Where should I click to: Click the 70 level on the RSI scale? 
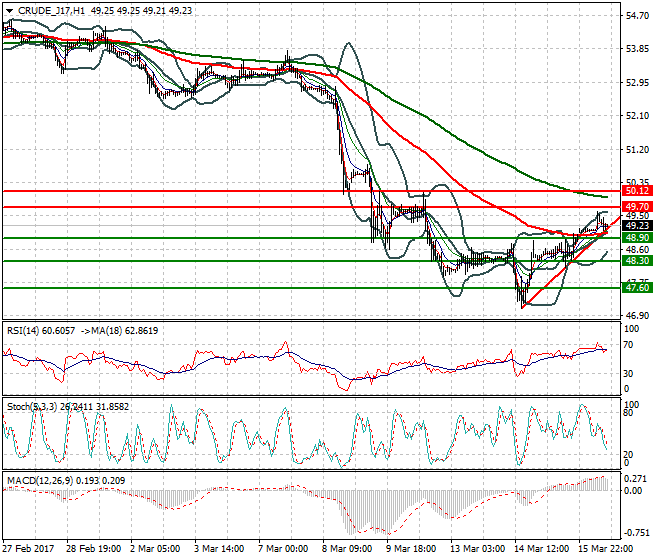pos(628,345)
